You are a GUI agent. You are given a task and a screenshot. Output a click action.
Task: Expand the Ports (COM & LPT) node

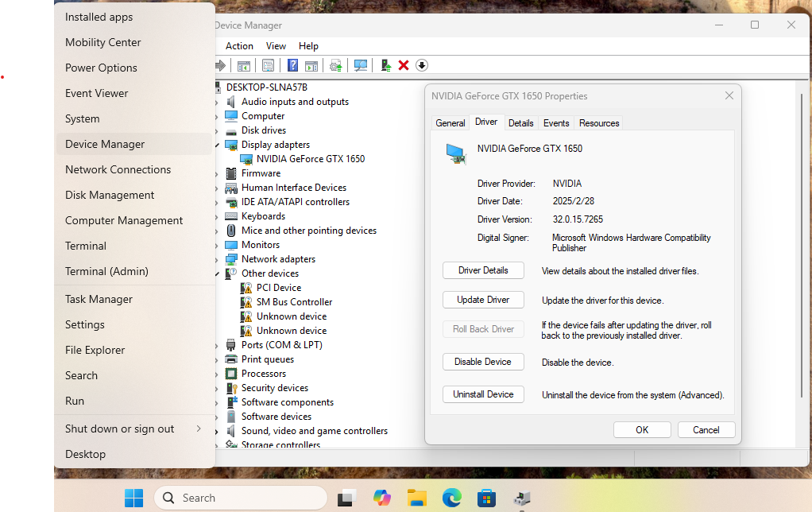pos(217,345)
